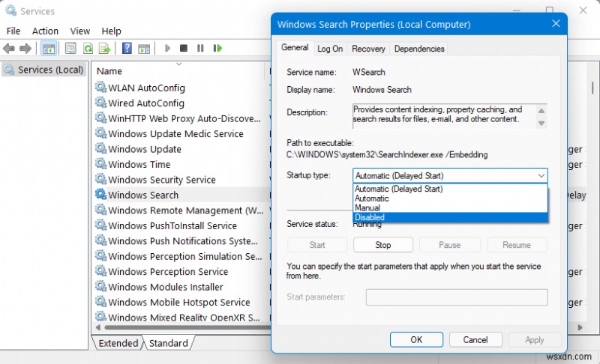The width and height of the screenshot is (600, 364).
Task: Select Services (Local) in the tree
Action: 43,70
